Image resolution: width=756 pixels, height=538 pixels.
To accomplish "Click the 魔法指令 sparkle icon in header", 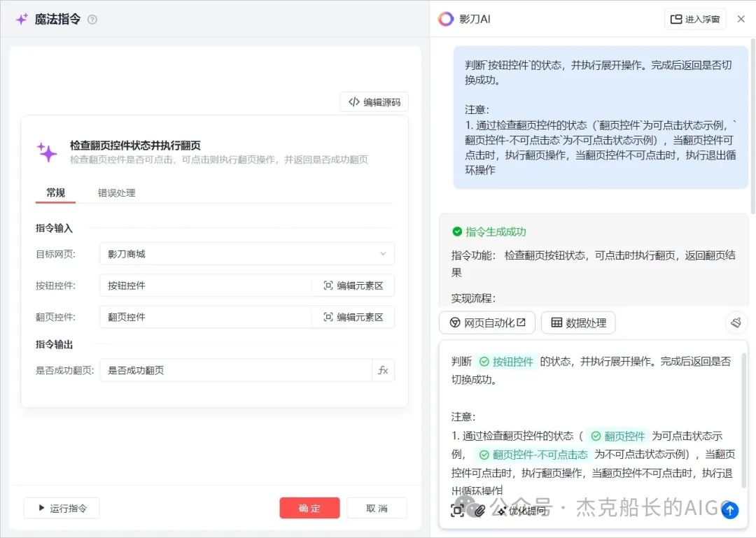I will 22,20.
